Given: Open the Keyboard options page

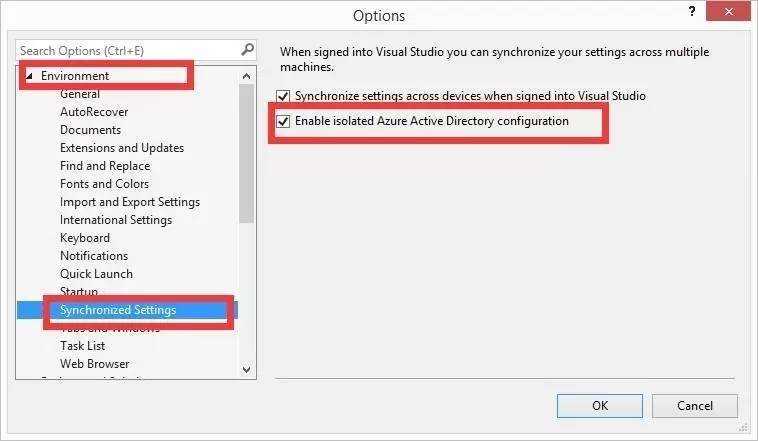Looking at the screenshot, I should click(85, 238).
